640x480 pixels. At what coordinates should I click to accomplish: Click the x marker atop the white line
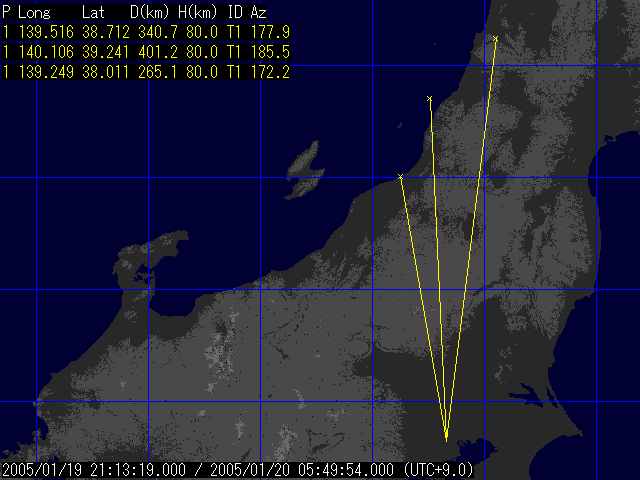pyautogui.click(x=429, y=99)
